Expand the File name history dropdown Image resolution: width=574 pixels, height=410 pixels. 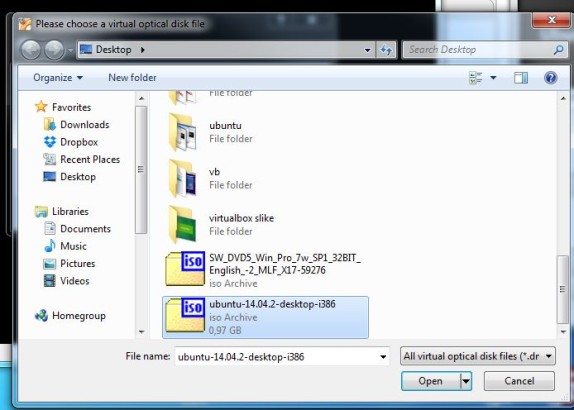click(383, 357)
